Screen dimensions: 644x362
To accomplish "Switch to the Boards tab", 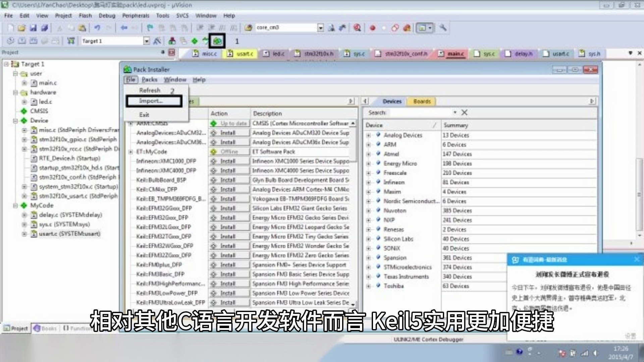I will (422, 101).
